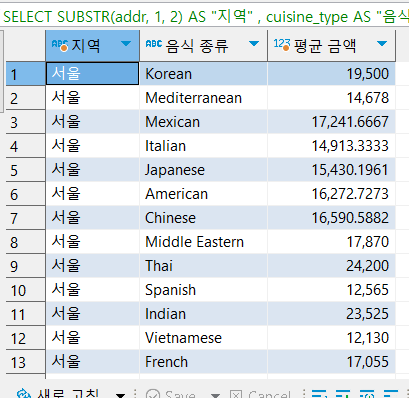Image resolution: width=409 pixels, height=398 pixels.
Task: Open the 평균 금액 column filter dropdown arrow
Action: [x=382, y=44]
